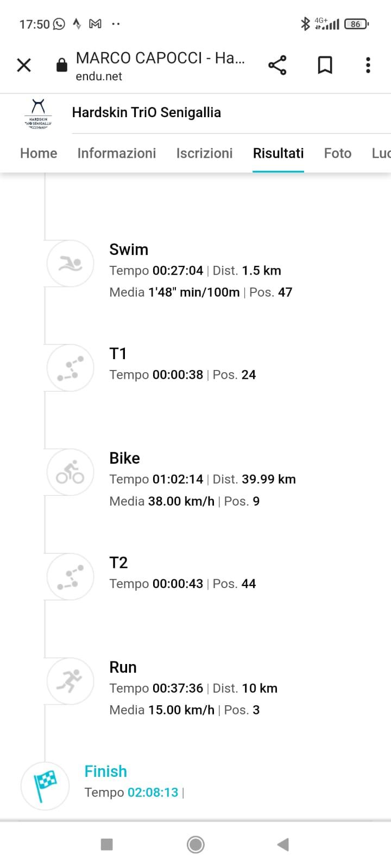Viewport: 391px width, 868px height.
Task: Tap the T1 transition icon
Action: click(x=71, y=368)
